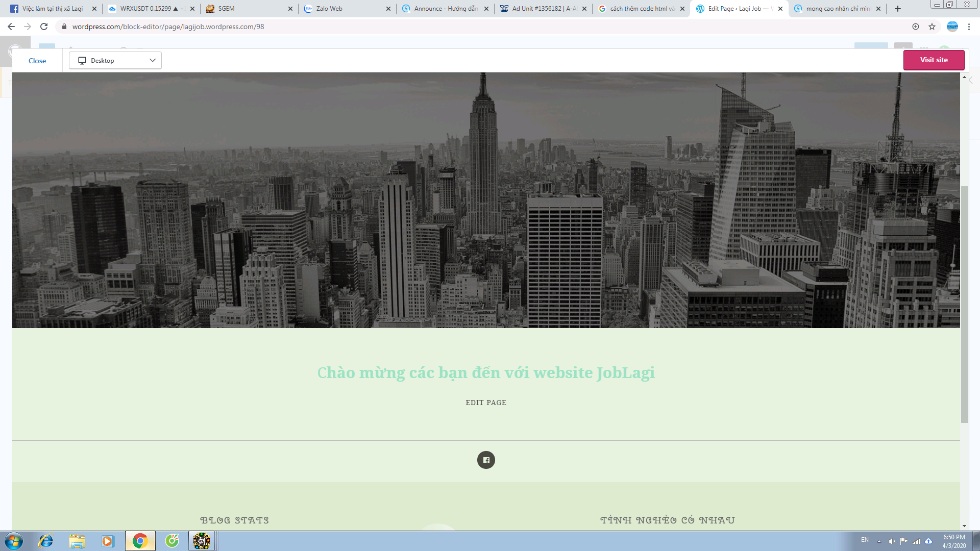
Task: Expand hidden system tray icons arrow
Action: 879,541
